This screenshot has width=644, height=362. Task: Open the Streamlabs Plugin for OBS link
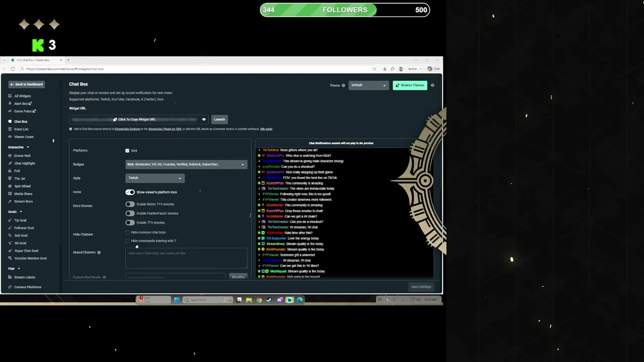coord(165,129)
